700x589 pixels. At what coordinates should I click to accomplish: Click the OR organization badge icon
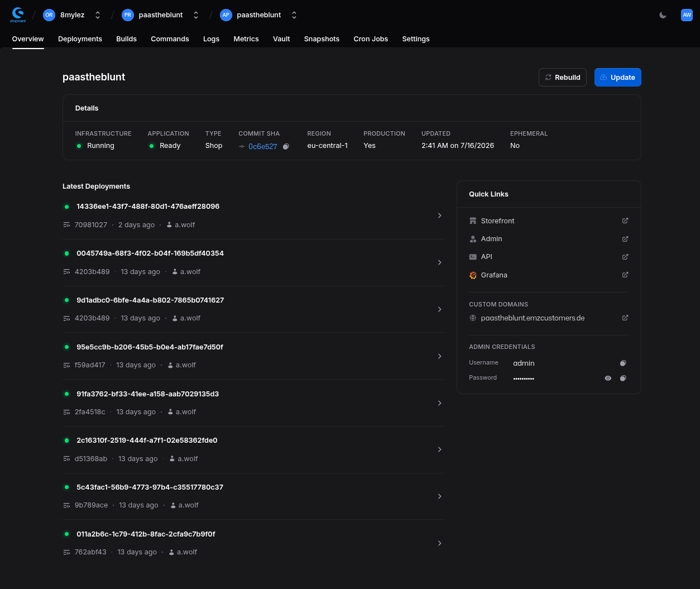click(49, 15)
